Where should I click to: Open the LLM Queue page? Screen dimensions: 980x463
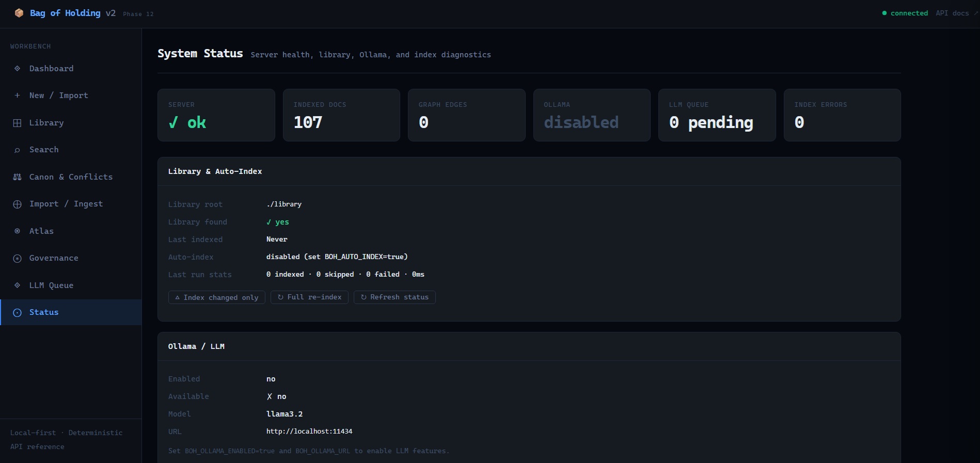coord(71,285)
